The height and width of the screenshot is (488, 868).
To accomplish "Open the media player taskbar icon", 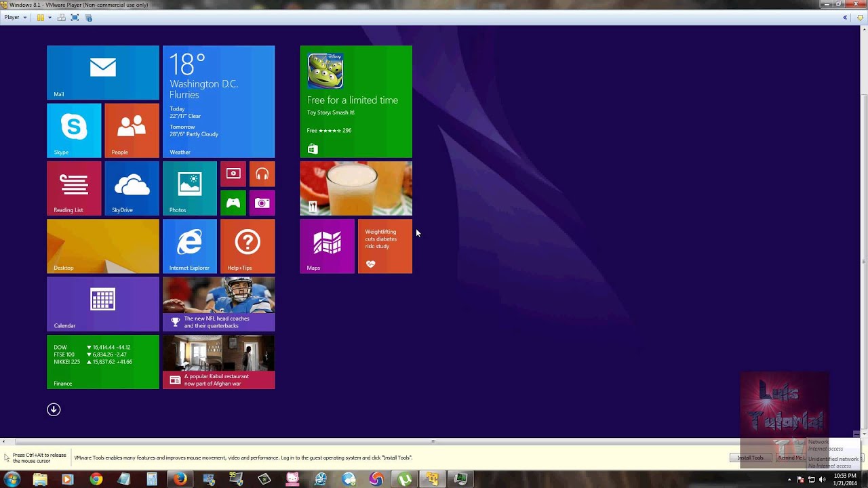I will (66, 479).
